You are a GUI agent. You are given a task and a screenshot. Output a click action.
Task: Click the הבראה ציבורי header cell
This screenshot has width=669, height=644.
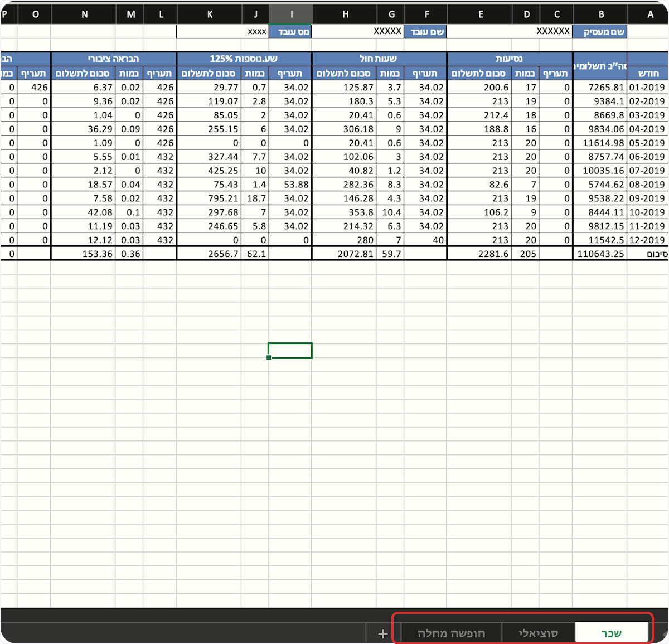pyautogui.click(x=114, y=58)
